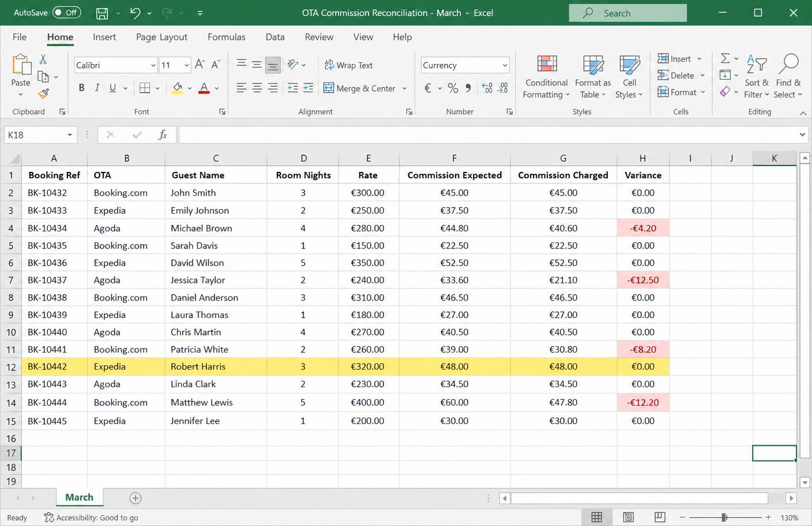Click Insert cells button
Viewport: 812px width, 526px height.
point(675,59)
